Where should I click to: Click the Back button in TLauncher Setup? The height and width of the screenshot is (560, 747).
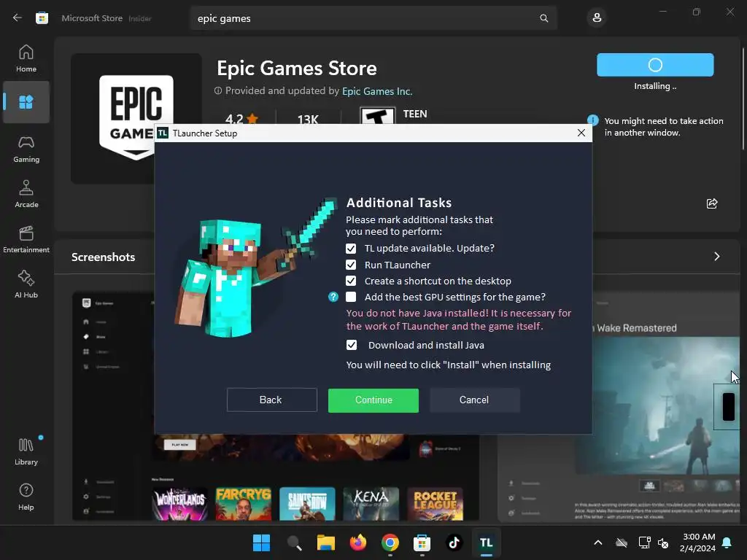point(271,400)
